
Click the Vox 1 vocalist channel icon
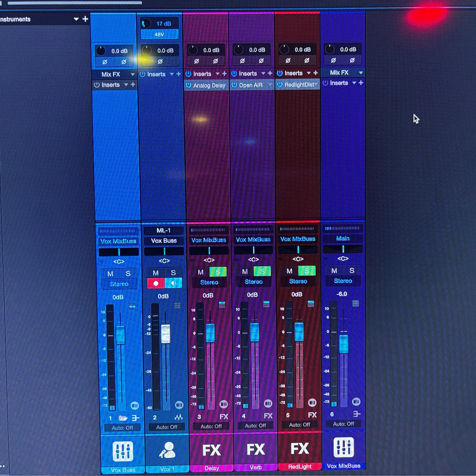[x=167, y=450]
